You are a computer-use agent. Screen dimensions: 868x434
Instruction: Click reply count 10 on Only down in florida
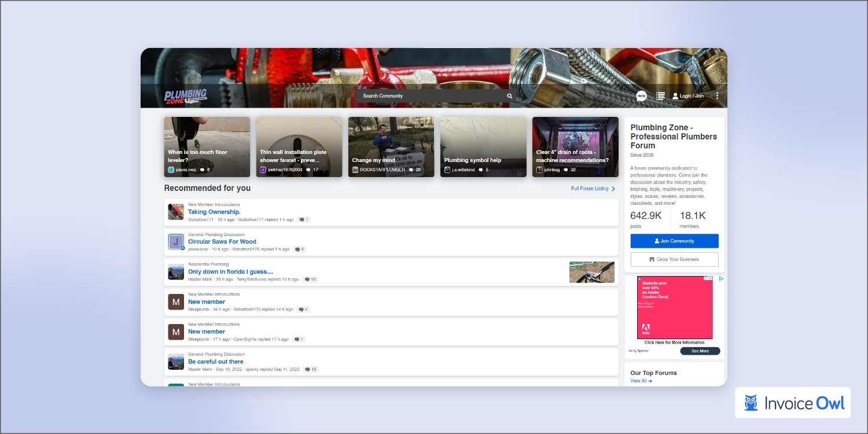click(311, 279)
